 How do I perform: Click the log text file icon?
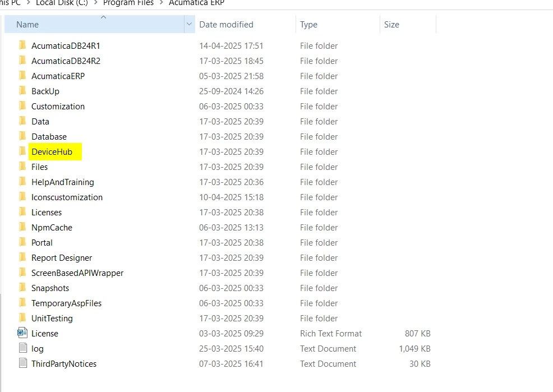tap(23, 348)
